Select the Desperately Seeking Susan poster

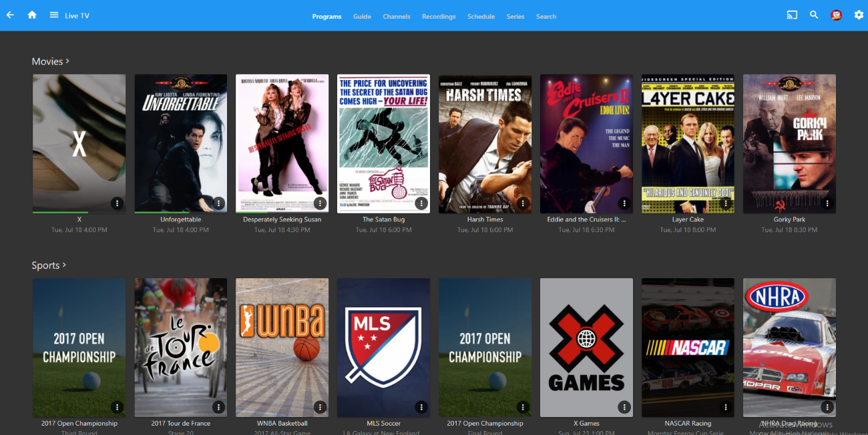point(282,143)
